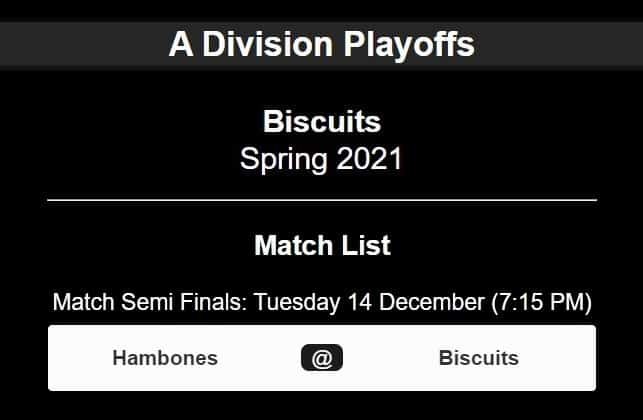This screenshot has width=643, height=420.
Task: Click the Match List heading
Action: 322,246
